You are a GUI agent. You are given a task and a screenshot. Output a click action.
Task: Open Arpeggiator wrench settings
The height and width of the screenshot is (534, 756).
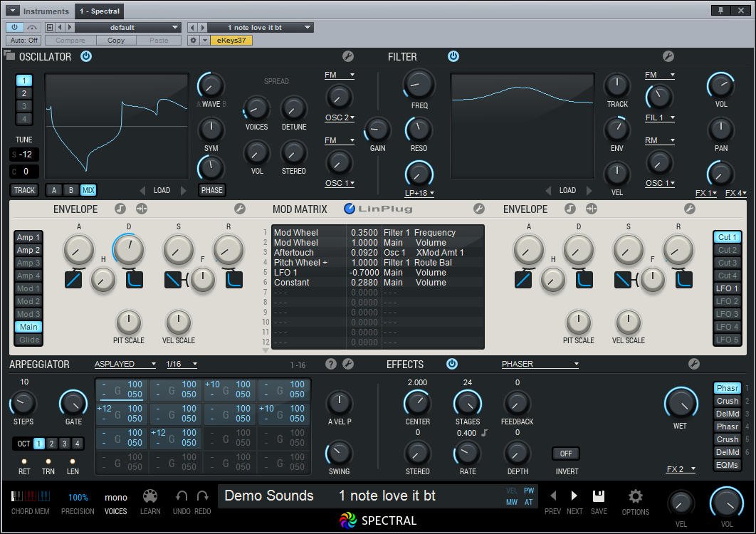tap(348, 364)
